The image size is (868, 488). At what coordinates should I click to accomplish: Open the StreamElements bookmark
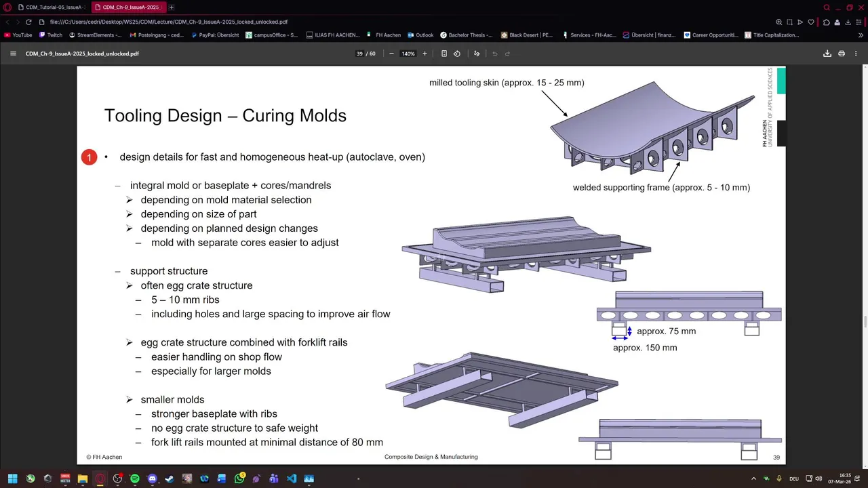[95, 35]
